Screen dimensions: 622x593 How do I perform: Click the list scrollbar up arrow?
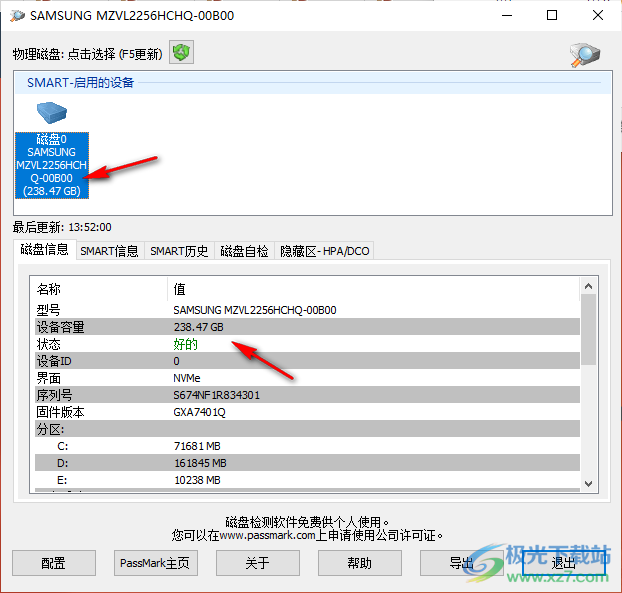[x=589, y=286]
